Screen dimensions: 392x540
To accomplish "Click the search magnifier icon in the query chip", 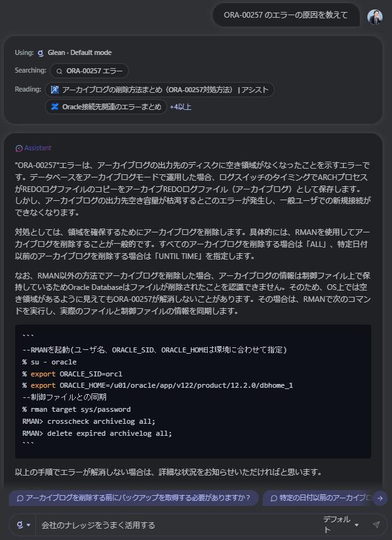I will (x=59, y=71).
